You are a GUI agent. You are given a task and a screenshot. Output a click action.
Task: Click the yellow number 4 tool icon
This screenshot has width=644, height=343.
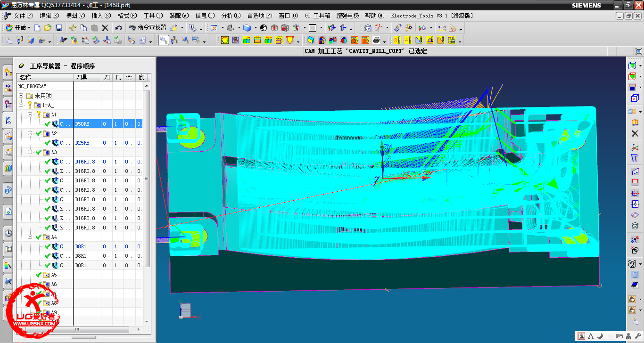pyautogui.click(x=408, y=41)
